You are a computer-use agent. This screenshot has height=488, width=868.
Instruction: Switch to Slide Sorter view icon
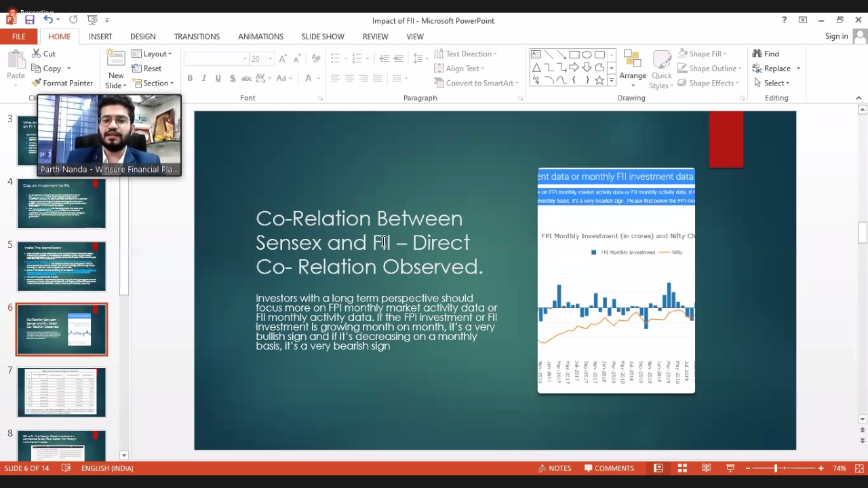coord(682,468)
